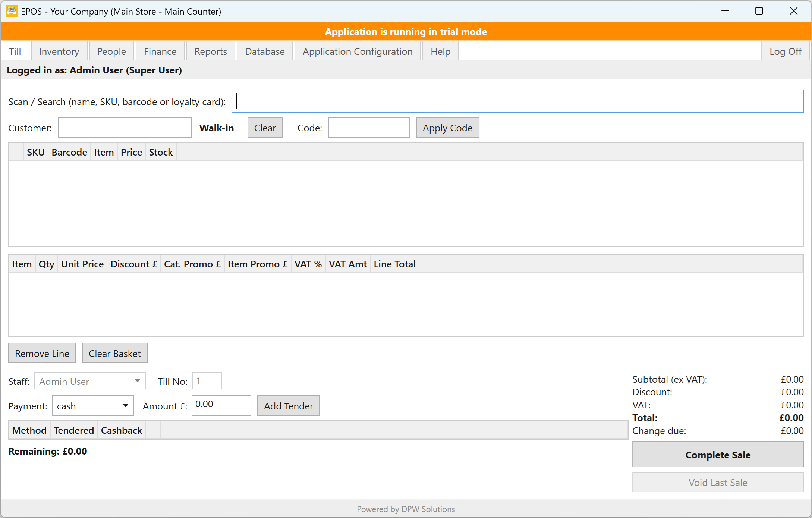Clear the selected customer

pos(265,128)
